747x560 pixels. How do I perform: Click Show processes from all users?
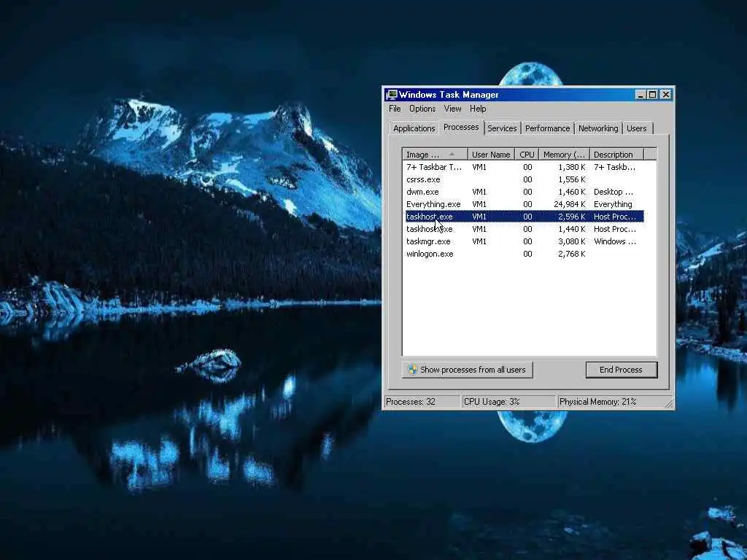468,370
